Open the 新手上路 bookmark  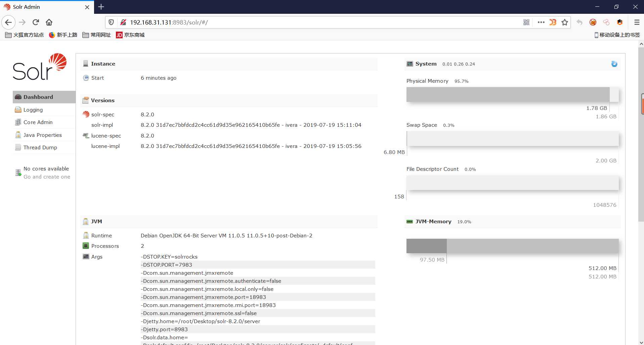[x=63, y=35]
